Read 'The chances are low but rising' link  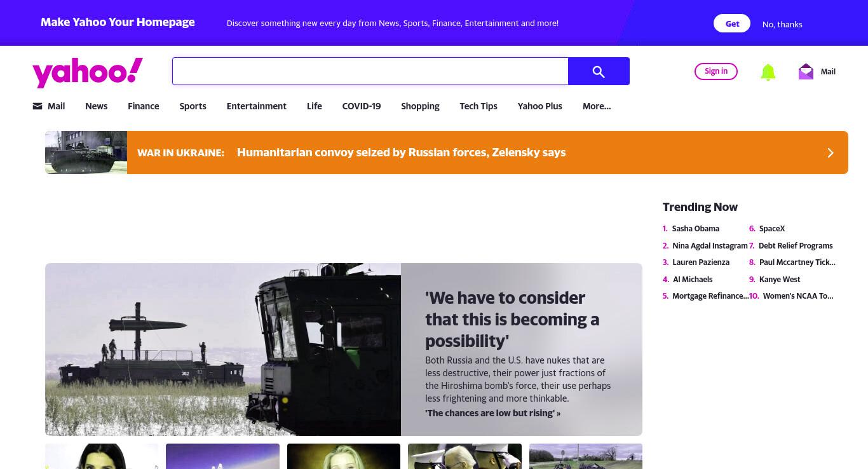click(x=493, y=413)
